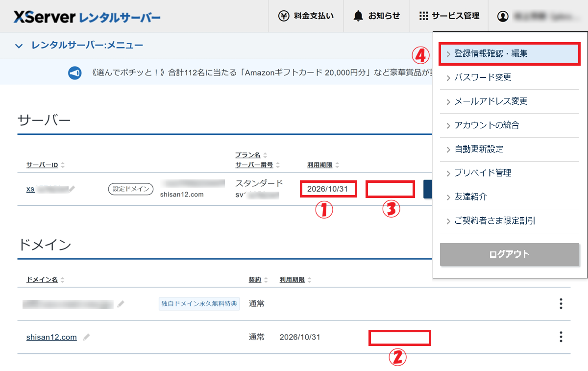Click the 独自ドメイン永久無料特典 badge
This screenshot has height=371, width=588.
point(199,304)
